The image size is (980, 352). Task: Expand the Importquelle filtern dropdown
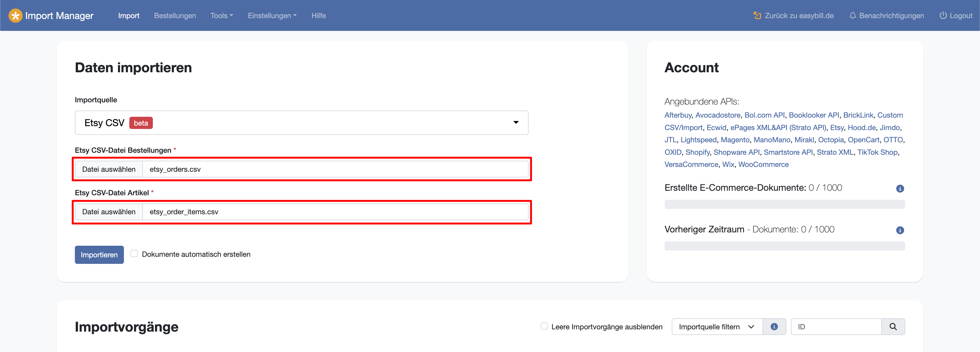coord(717,327)
